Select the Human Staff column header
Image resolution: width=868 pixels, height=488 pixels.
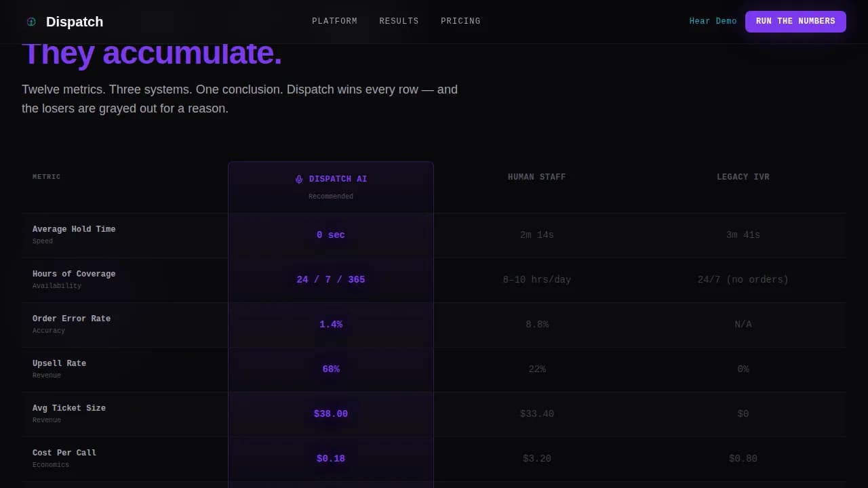tap(537, 177)
